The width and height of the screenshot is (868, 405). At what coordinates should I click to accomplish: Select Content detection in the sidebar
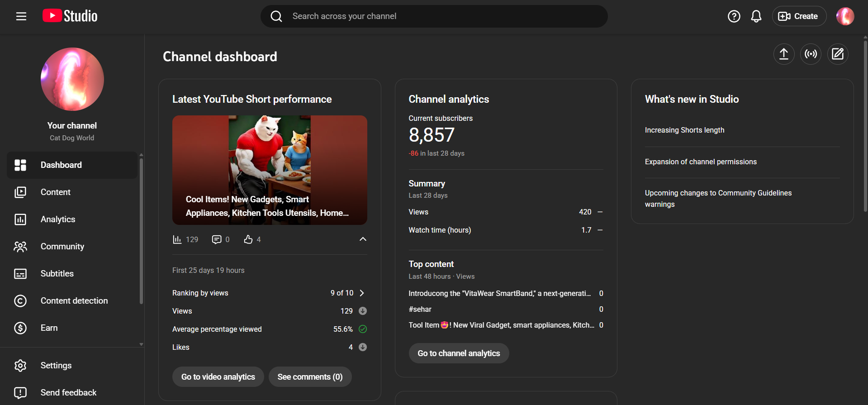(74, 301)
